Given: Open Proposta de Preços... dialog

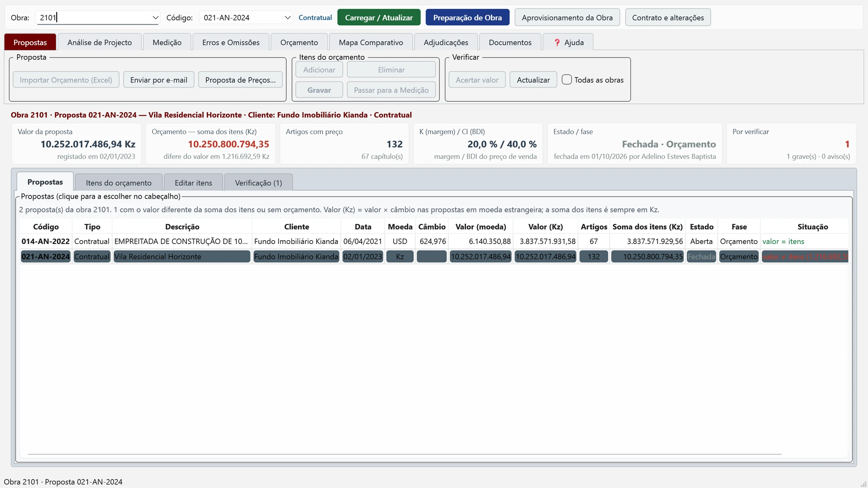Looking at the screenshot, I should point(240,80).
